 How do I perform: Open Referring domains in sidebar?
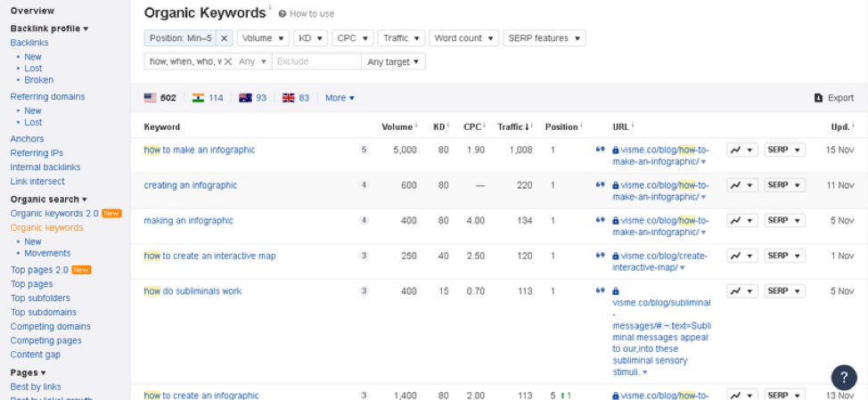(47, 96)
